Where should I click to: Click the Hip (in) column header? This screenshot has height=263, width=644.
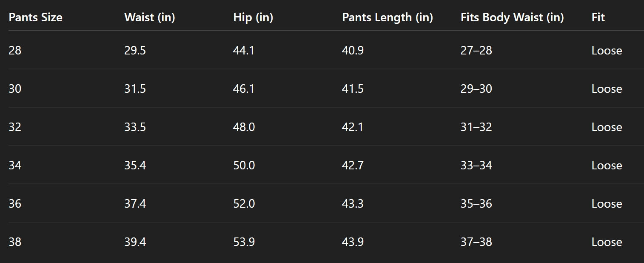[253, 17]
